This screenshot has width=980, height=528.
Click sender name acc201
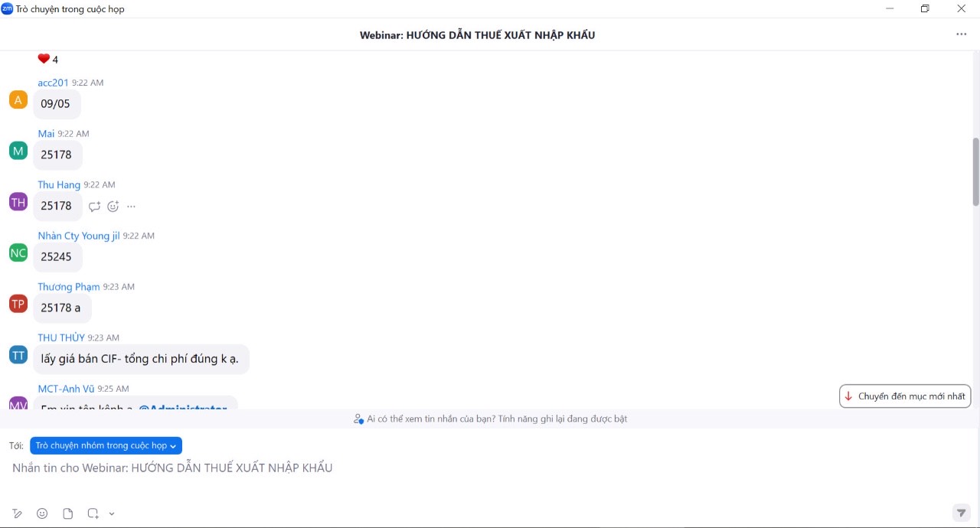pyautogui.click(x=53, y=83)
